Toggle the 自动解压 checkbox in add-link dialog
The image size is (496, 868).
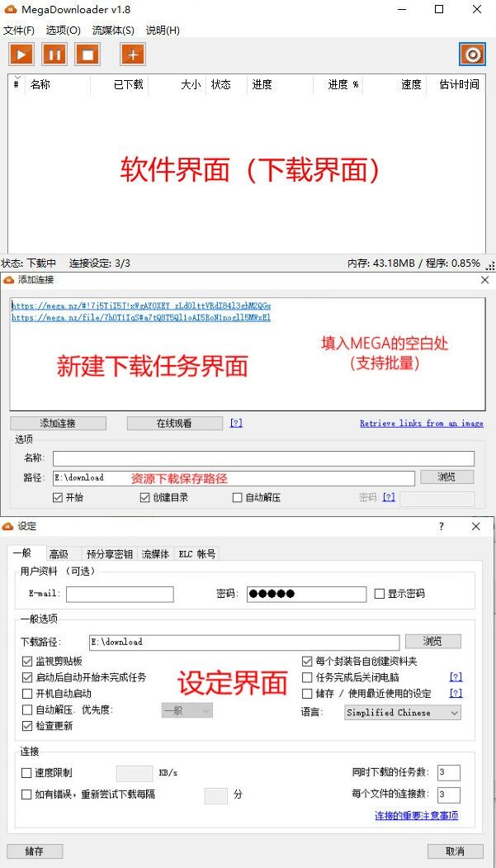click(x=238, y=498)
